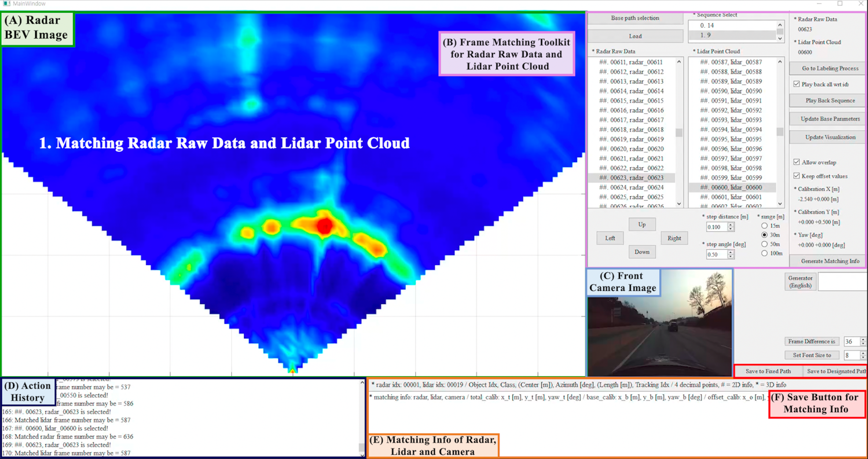This screenshot has height=459, width=868.
Task: Select the 50m range radio button
Action: (764, 244)
